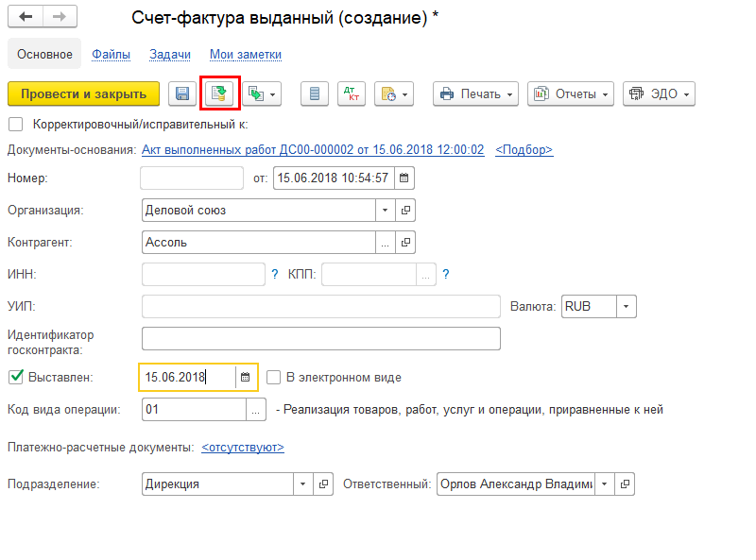Open the Мои заметки tab
The width and height of the screenshot is (756, 560).
point(245,55)
